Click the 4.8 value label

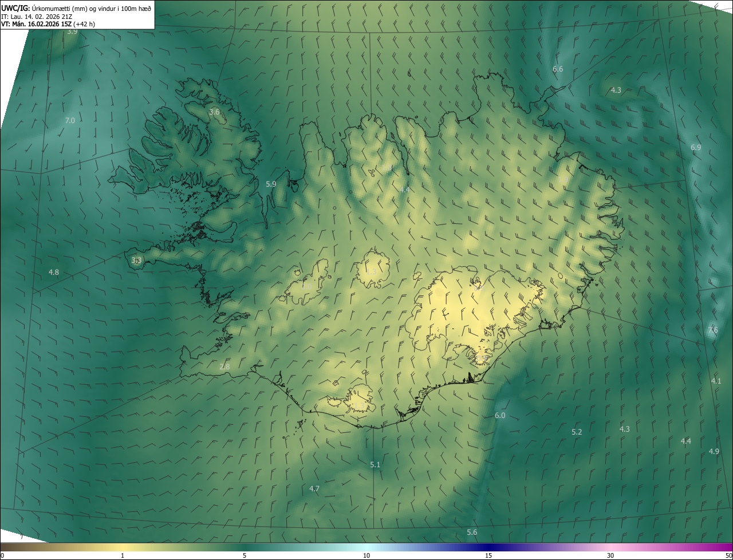point(54,272)
